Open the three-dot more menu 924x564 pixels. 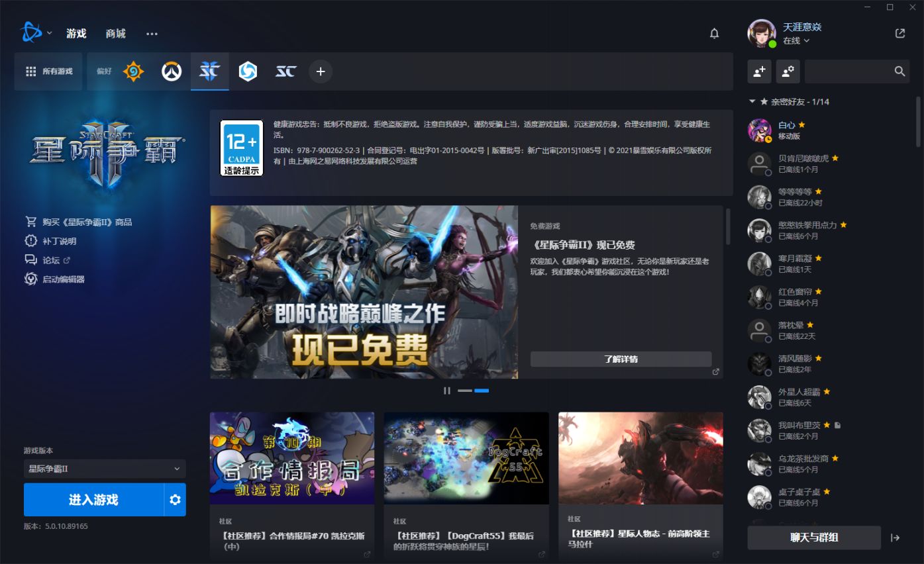click(152, 33)
